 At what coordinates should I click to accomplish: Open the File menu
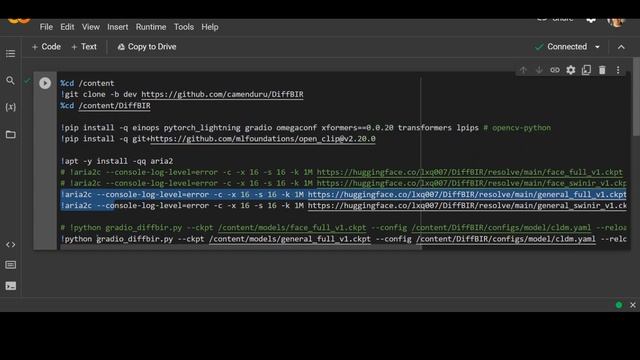pyautogui.click(x=46, y=27)
